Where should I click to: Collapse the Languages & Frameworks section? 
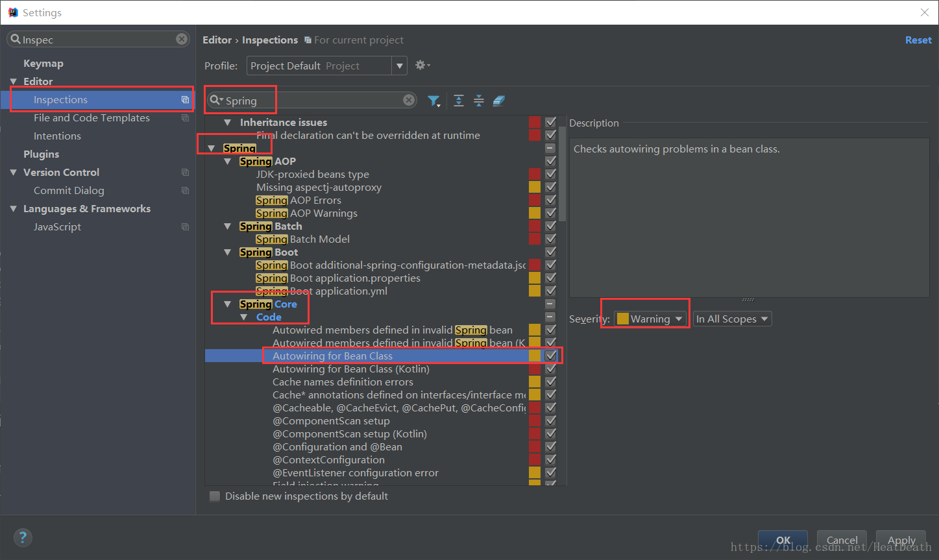(x=14, y=209)
